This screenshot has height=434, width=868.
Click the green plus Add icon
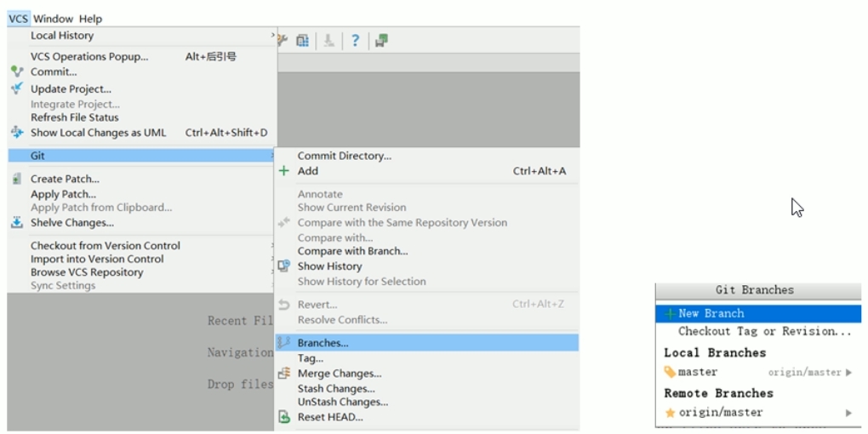coord(284,171)
